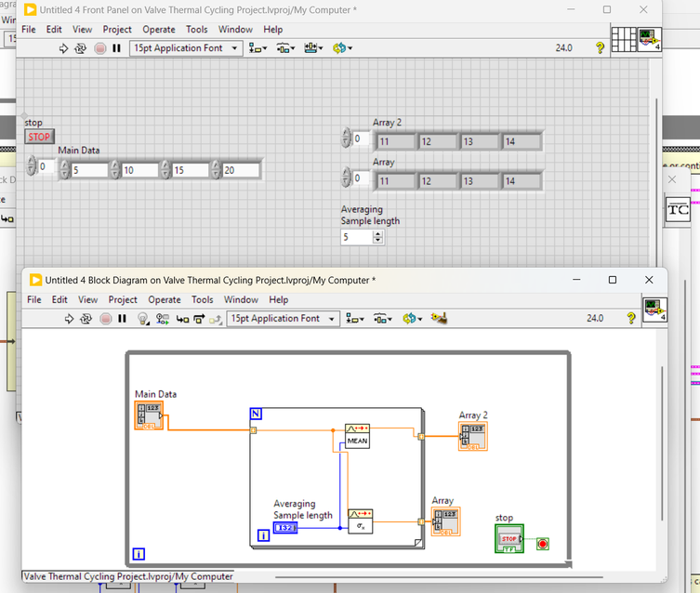
Task: Click VI icon at Block Diagram top right
Action: pos(654,310)
